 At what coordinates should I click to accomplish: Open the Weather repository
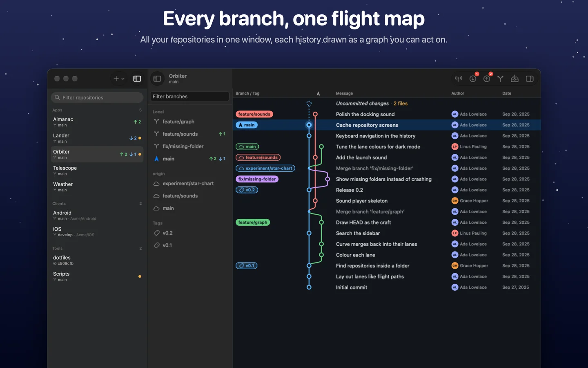point(97,187)
